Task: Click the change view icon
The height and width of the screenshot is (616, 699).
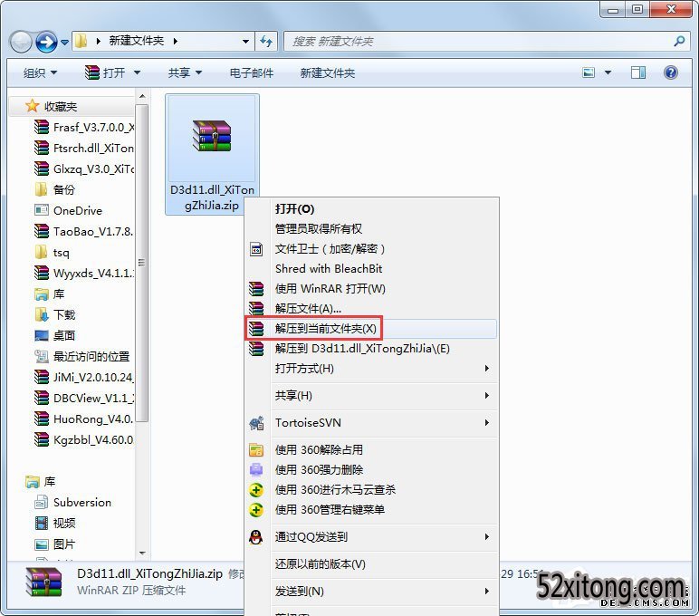Action: (589, 72)
